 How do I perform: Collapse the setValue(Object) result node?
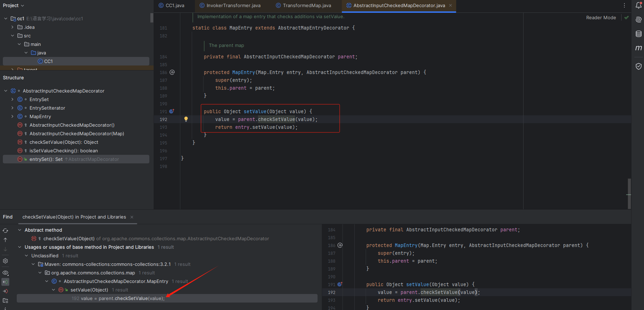point(53,290)
